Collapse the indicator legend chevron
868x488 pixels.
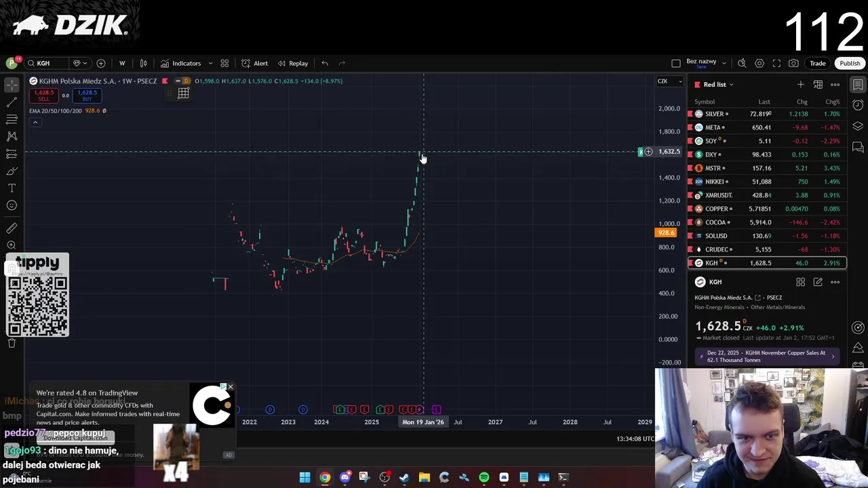[x=35, y=122]
